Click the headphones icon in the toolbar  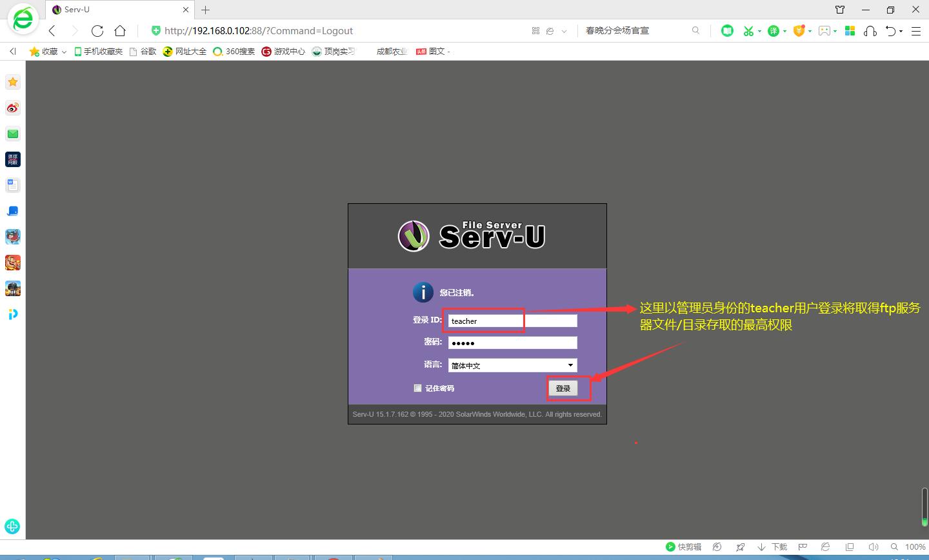[x=870, y=30]
